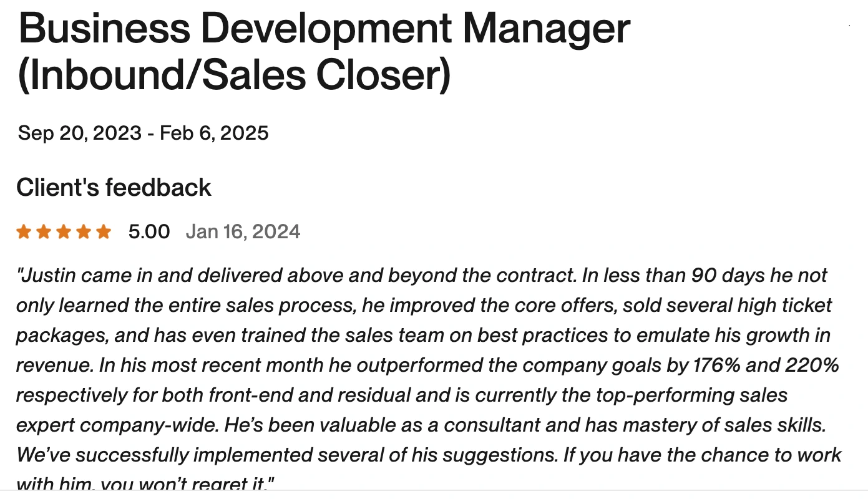This screenshot has width=868, height=499.
Task: Click the third orange rating star
Action: tap(64, 232)
